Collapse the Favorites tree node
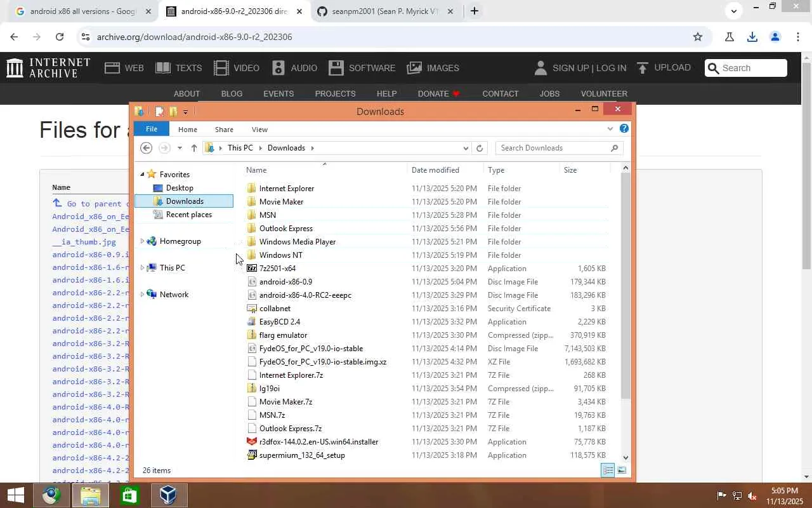This screenshot has height=508, width=812. click(142, 175)
